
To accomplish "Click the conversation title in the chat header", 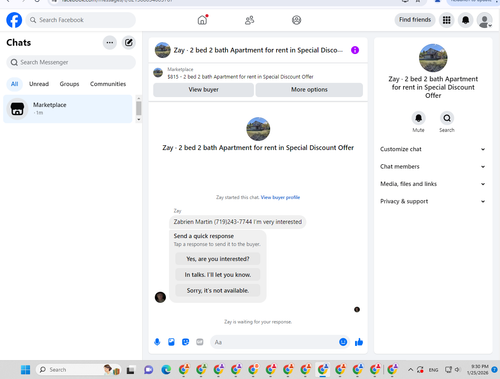I will coord(258,50).
